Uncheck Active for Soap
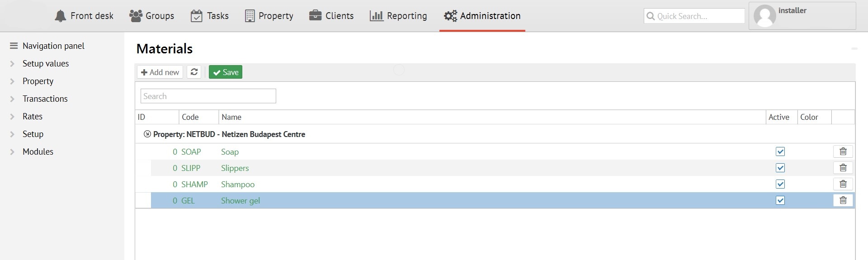Viewport: 868px width, 260px height. 780,151
